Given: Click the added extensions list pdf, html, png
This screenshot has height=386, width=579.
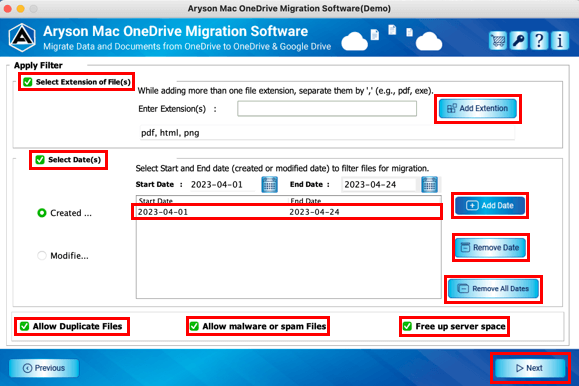Looking at the screenshot, I should click(327, 133).
